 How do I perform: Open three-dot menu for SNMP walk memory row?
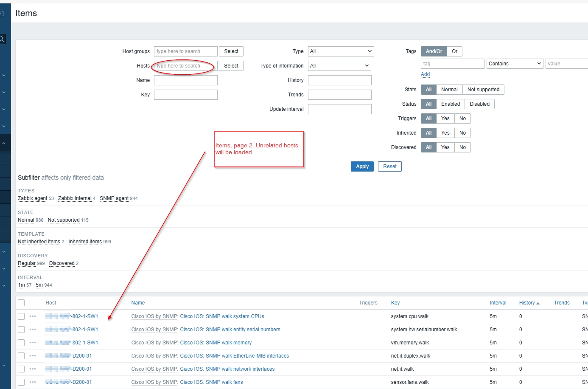point(33,343)
